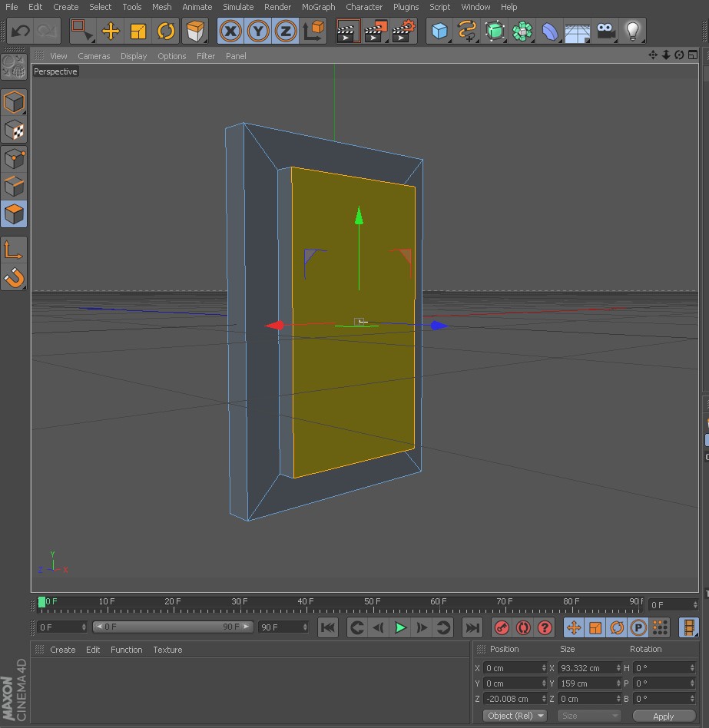
Task: Click the Undo arrow icon
Action: pyautogui.click(x=21, y=31)
